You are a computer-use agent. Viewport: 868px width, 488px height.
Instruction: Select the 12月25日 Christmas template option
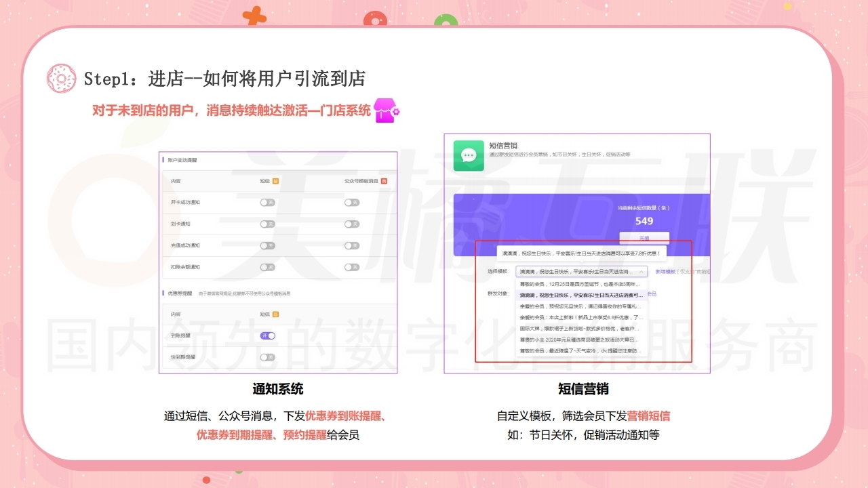pyautogui.click(x=581, y=285)
